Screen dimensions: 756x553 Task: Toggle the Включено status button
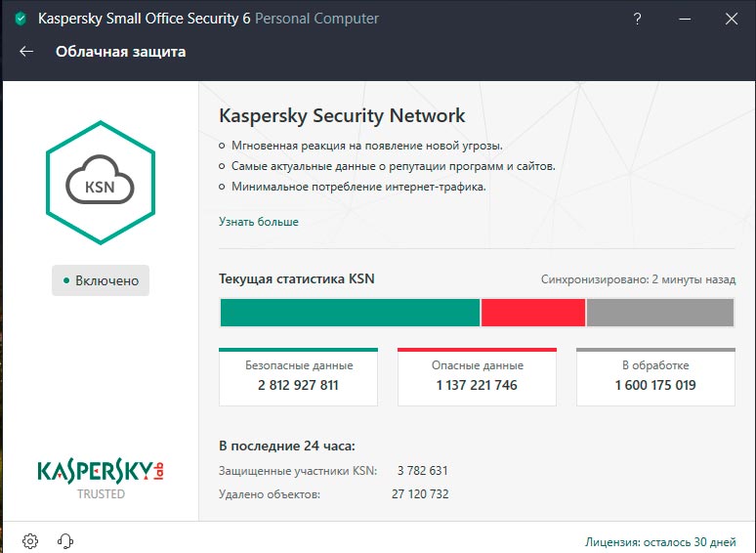(x=101, y=280)
